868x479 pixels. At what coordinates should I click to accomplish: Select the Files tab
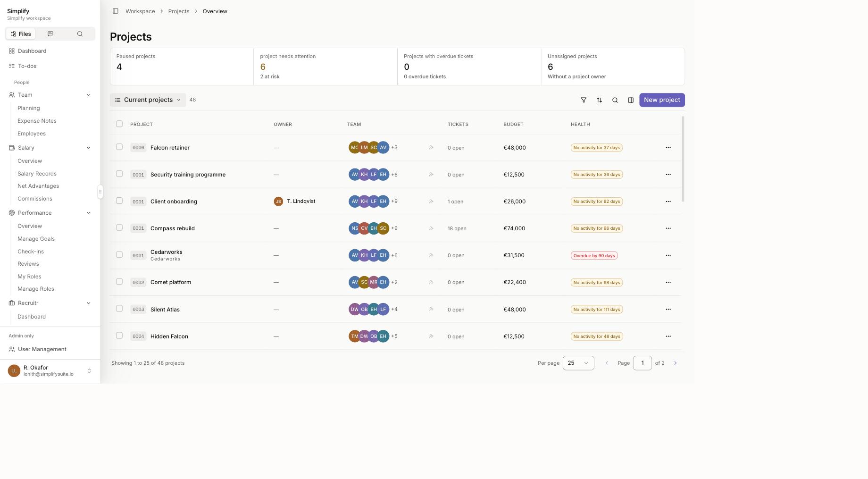[x=21, y=34]
